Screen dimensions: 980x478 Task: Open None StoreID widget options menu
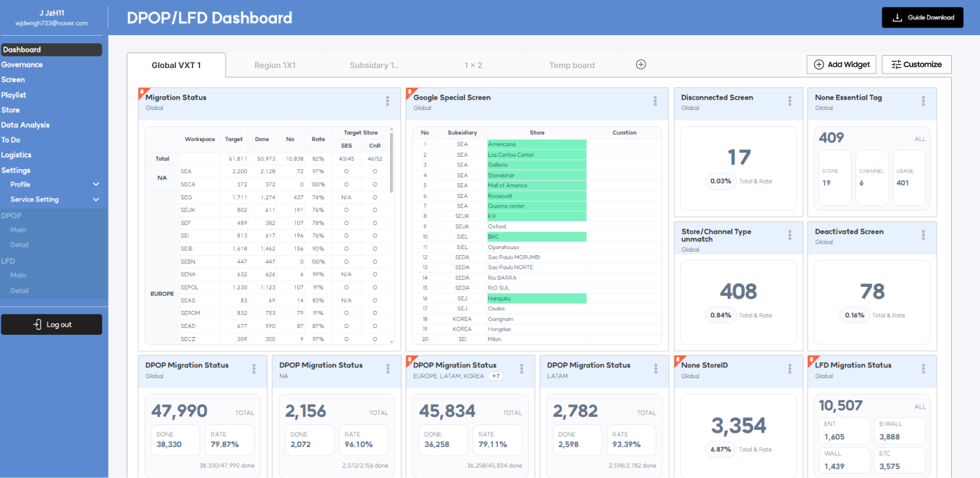790,369
